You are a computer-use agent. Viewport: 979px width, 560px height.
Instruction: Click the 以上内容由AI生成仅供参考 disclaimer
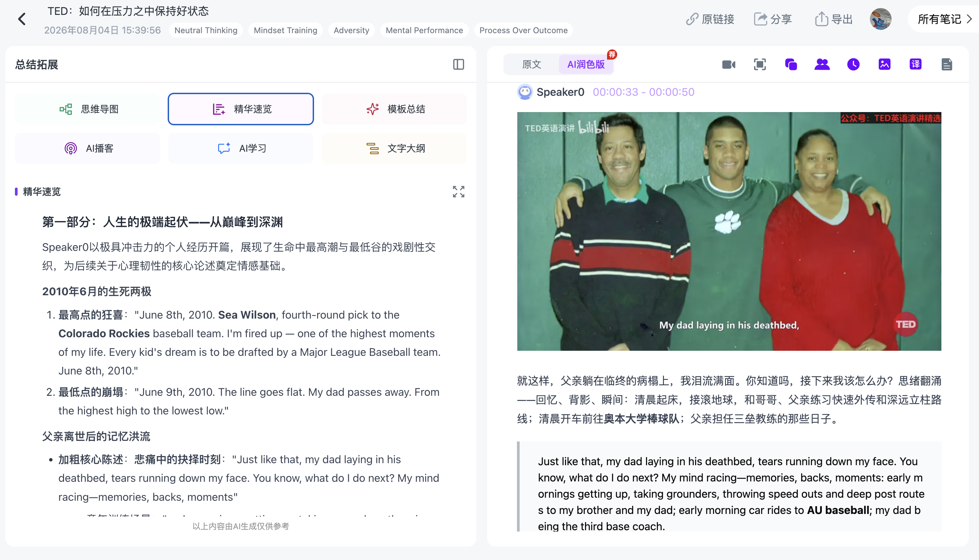pos(241,526)
